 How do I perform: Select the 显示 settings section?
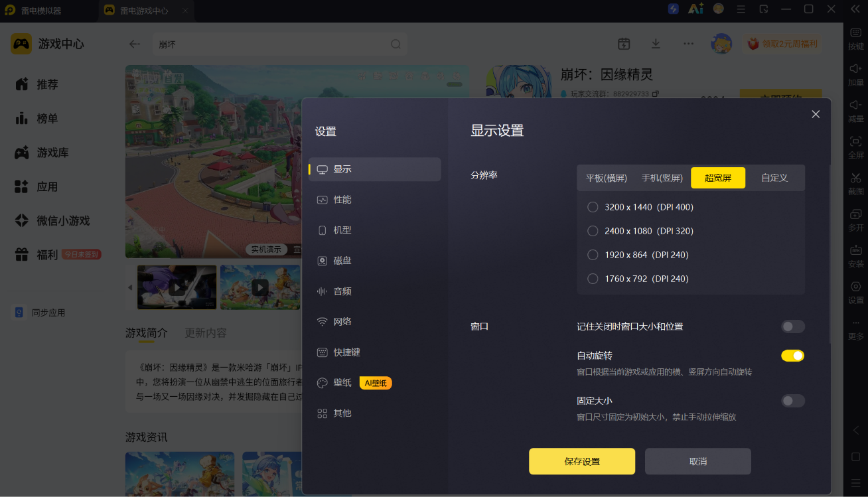pos(375,169)
